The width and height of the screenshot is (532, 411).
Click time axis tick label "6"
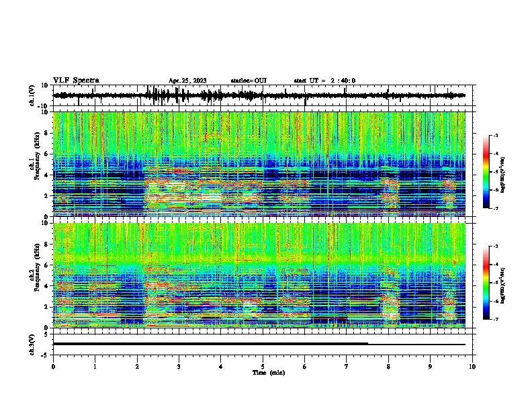click(x=304, y=367)
